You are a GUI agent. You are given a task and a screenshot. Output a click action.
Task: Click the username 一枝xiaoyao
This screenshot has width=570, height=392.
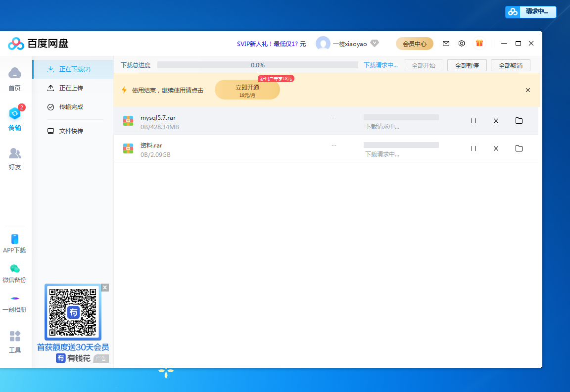pyautogui.click(x=350, y=44)
